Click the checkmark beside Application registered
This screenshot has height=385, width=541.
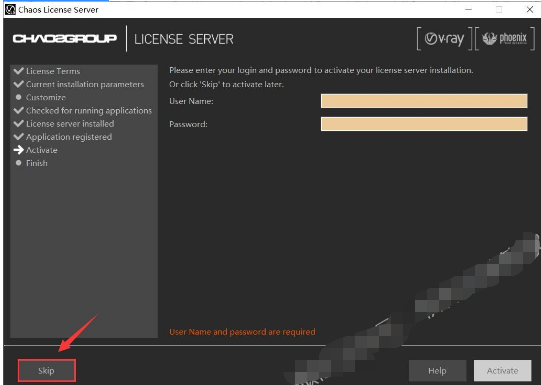pyautogui.click(x=18, y=137)
